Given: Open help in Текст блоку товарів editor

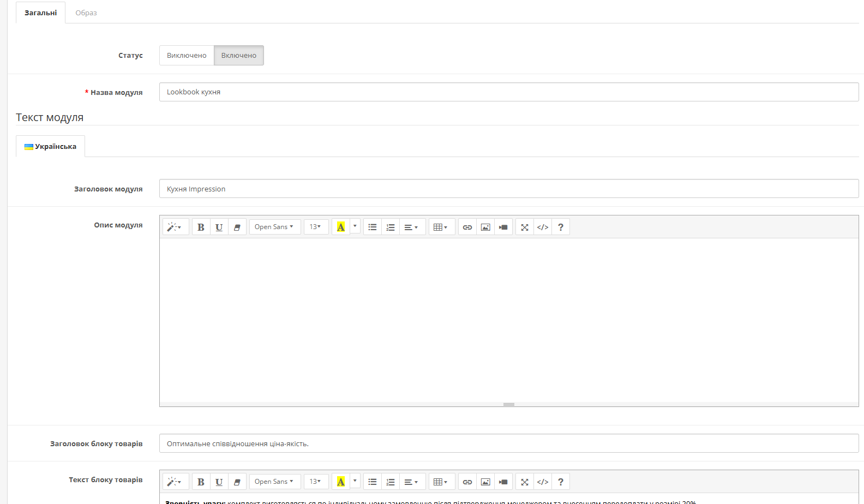Looking at the screenshot, I should 561,482.
